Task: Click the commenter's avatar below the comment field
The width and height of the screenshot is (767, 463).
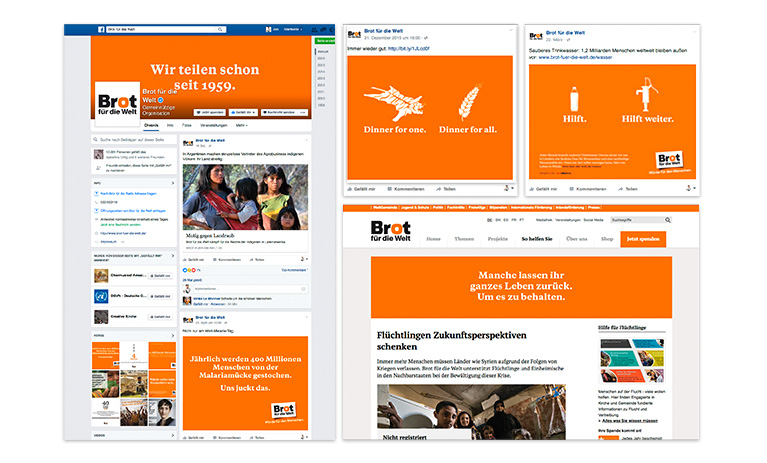Action: click(187, 301)
